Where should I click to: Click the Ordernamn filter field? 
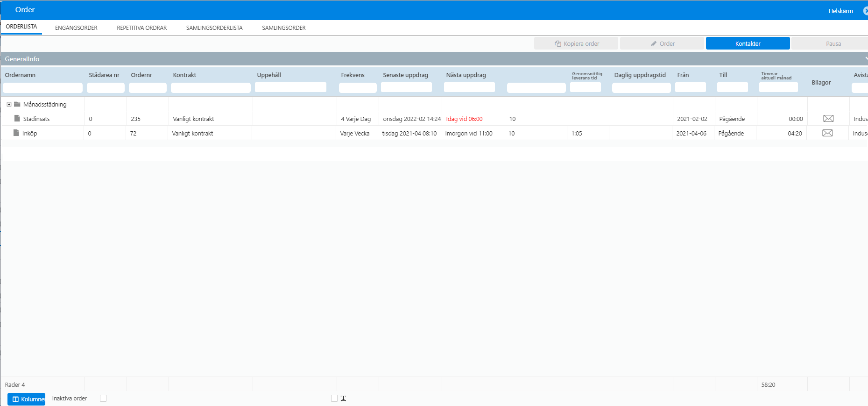pos(42,87)
